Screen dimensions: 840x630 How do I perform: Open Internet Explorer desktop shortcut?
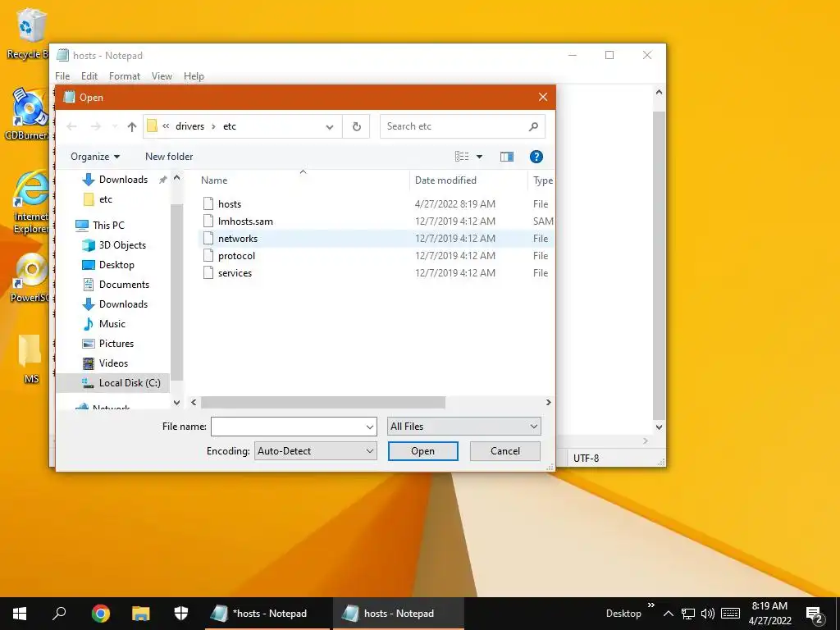tap(30, 202)
